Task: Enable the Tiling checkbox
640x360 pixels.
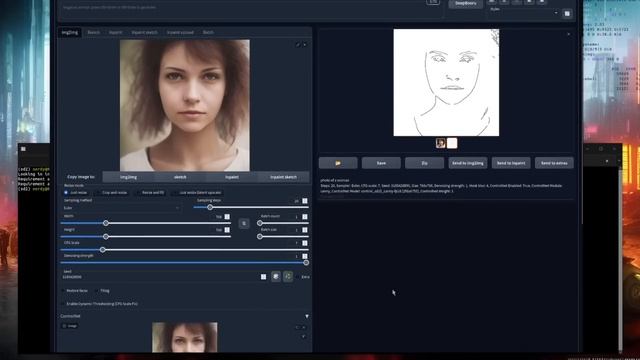Action: coord(97,291)
